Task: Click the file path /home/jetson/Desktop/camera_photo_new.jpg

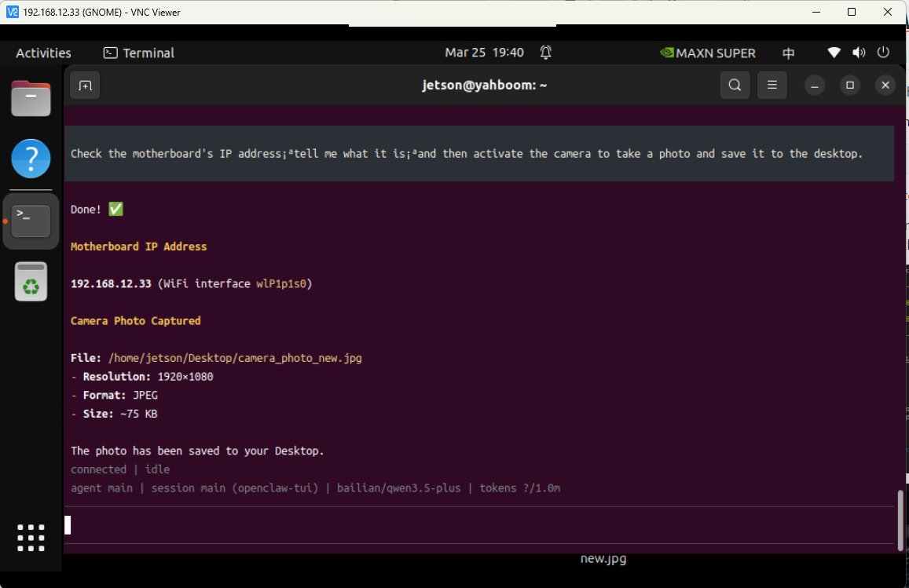Action: click(x=235, y=358)
